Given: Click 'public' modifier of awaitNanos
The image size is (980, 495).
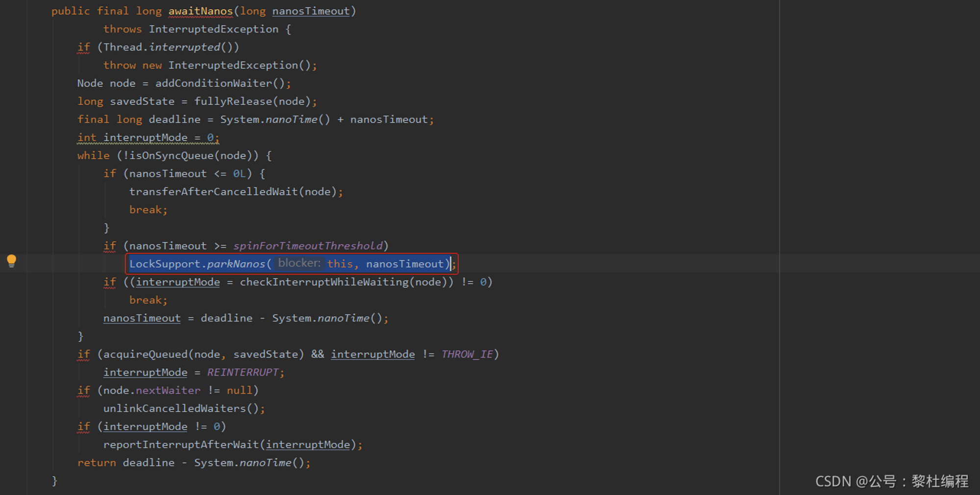Looking at the screenshot, I should [71, 11].
